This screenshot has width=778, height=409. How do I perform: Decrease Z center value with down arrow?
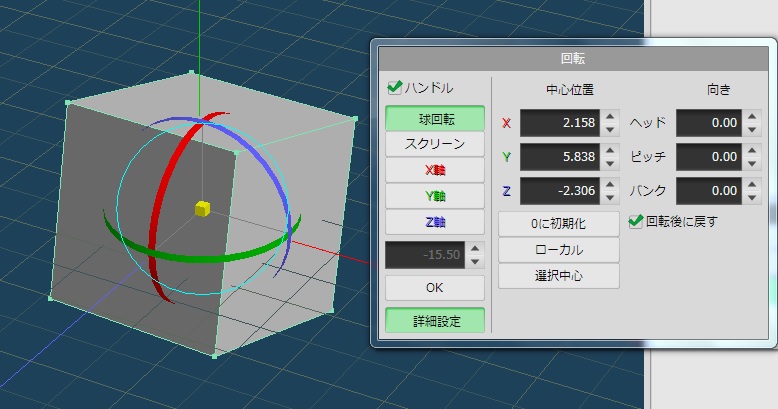[610, 198]
